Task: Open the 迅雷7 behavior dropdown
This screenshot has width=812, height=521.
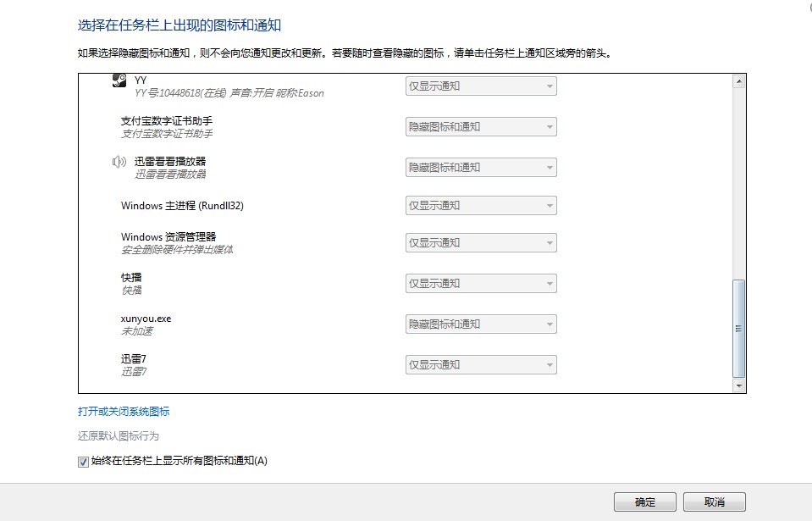Action: (481, 365)
